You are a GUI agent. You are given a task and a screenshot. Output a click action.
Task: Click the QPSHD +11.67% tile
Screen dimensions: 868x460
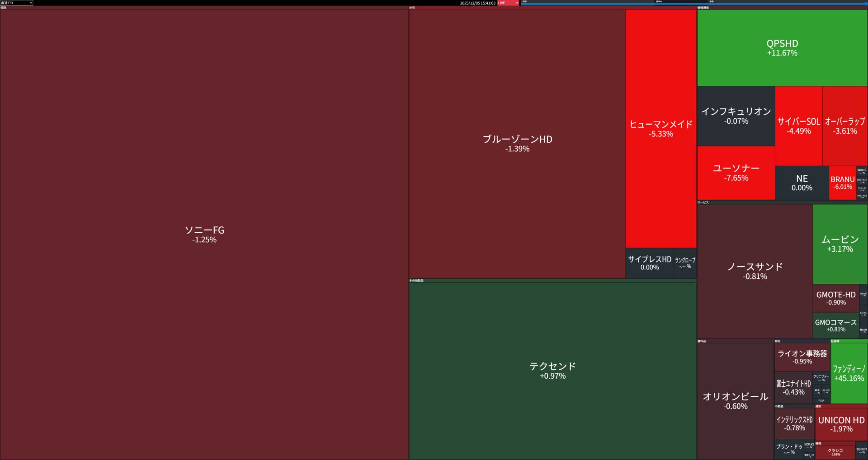point(782,47)
